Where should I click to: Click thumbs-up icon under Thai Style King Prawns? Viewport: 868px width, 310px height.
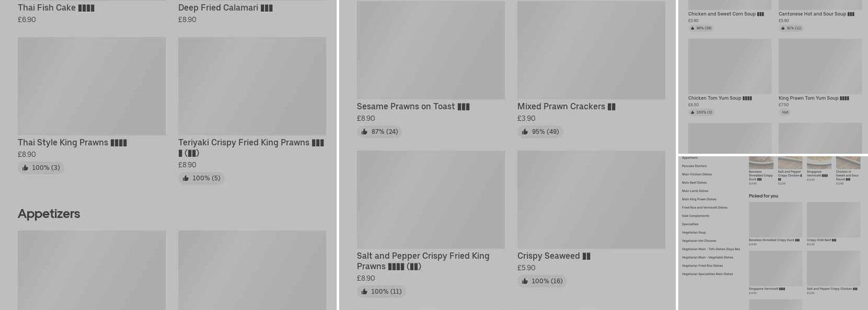(x=25, y=168)
